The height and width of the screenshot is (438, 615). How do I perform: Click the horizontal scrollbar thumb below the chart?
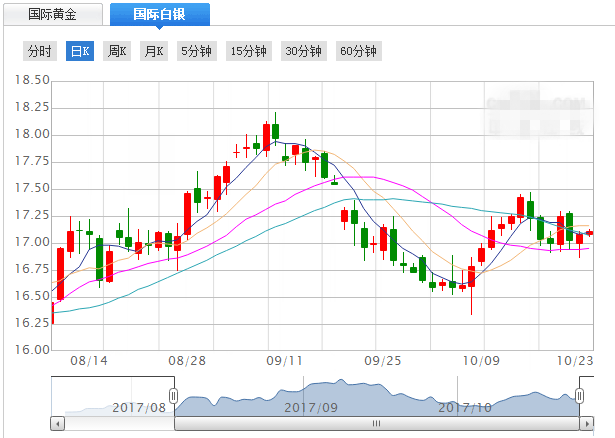[377, 424]
